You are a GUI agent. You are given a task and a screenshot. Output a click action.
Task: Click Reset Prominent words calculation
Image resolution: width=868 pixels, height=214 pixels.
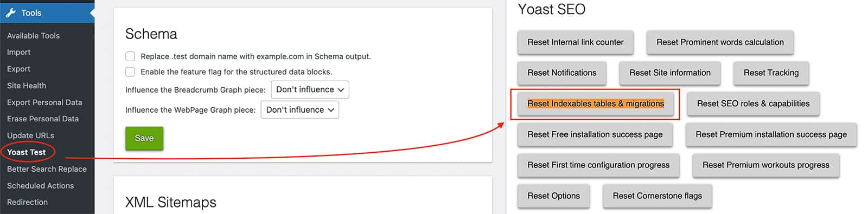coord(720,42)
